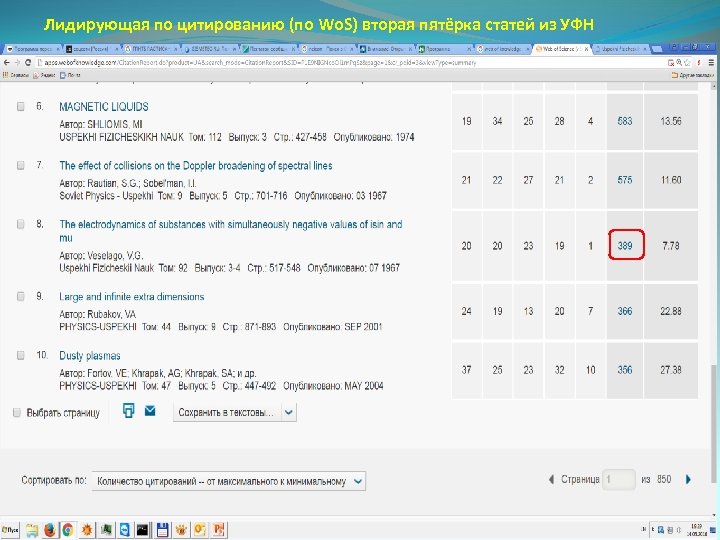Open the MAGNETIC LIQUIDS article link
720x540 pixels.
104,107
